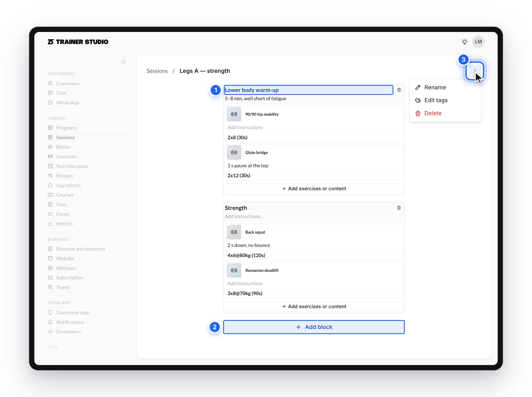The height and width of the screenshot is (397, 532).
Task: Click the Developers code icon
Action: (x=50, y=332)
